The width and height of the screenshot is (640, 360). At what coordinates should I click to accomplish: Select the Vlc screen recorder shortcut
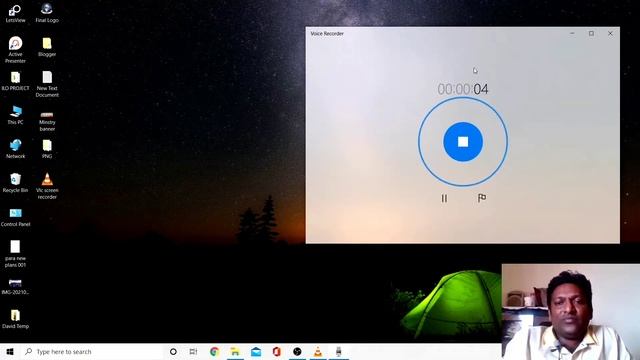click(47, 186)
